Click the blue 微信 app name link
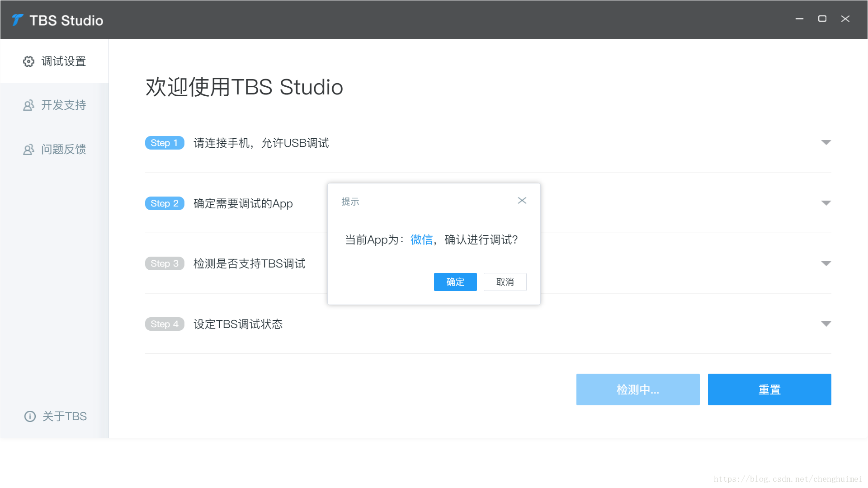Screen dimensions: 868x488 click(x=421, y=239)
